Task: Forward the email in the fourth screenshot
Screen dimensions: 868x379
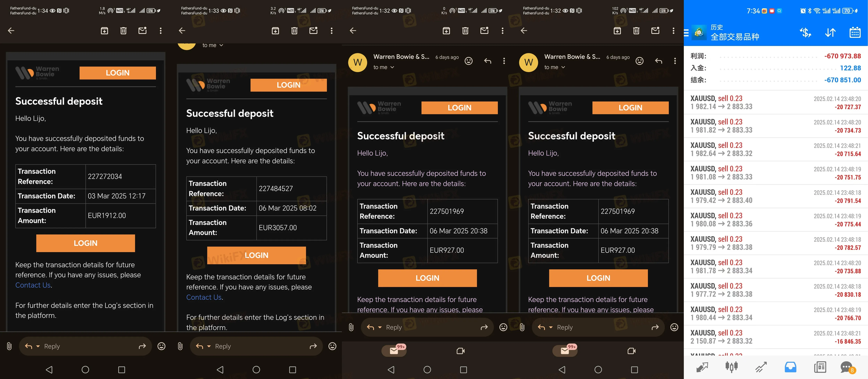Action: [655, 327]
